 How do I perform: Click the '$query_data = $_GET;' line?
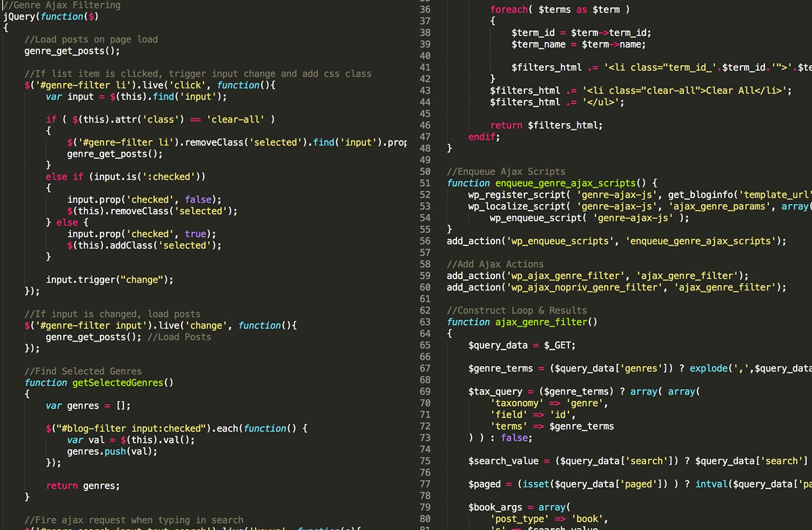point(522,345)
